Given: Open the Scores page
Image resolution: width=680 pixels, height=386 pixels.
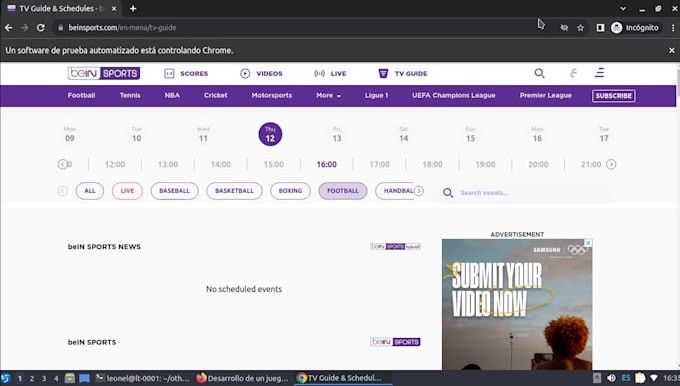Looking at the screenshot, I should click(186, 74).
